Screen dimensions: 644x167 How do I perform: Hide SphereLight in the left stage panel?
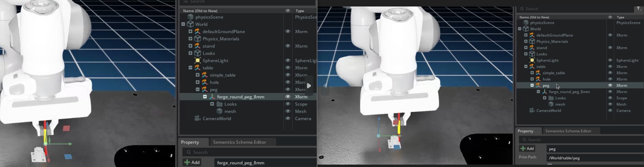pyautogui.click(x=288, y=60)
